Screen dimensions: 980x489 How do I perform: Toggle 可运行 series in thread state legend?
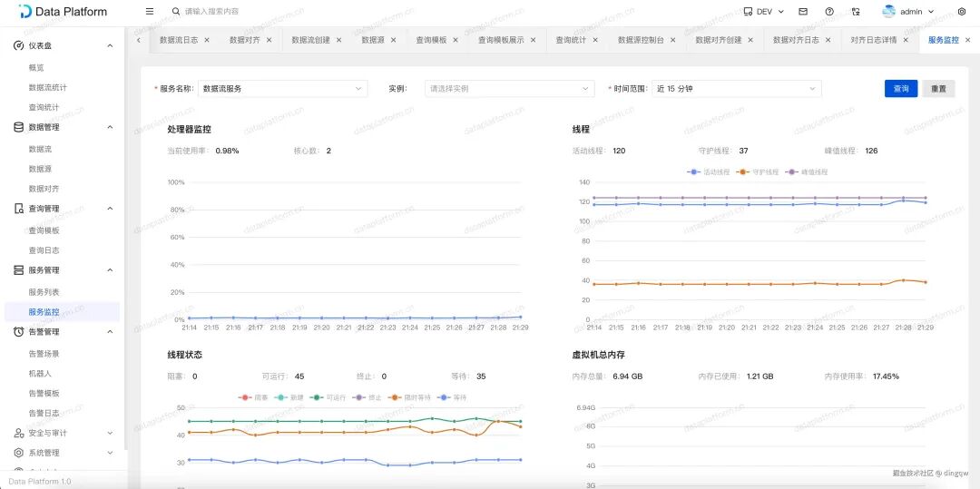(329, 397)
